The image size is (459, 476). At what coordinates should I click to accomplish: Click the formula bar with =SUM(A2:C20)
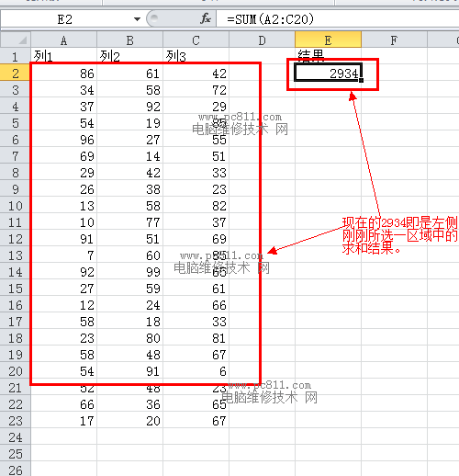tap(338, 19)
